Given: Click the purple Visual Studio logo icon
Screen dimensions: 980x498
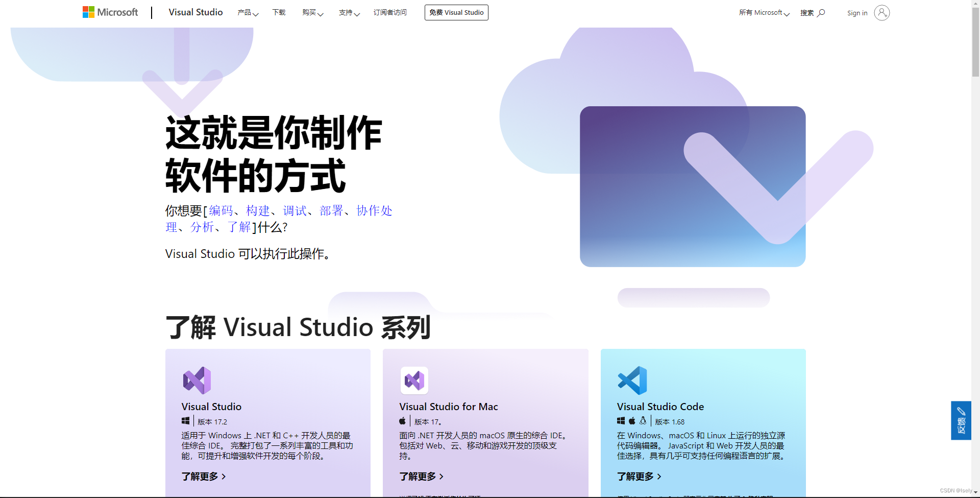Looking at the screenshot, I should [197, 381].
